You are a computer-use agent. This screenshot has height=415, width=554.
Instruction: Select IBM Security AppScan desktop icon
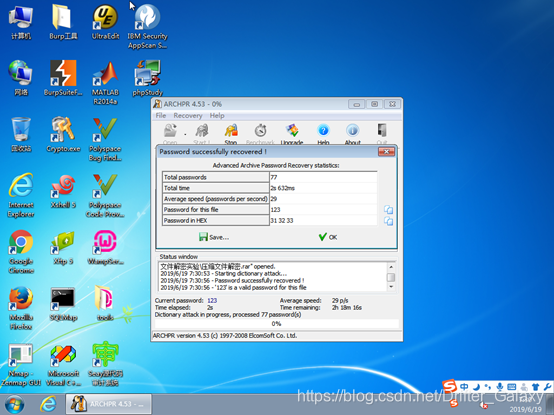147,26
